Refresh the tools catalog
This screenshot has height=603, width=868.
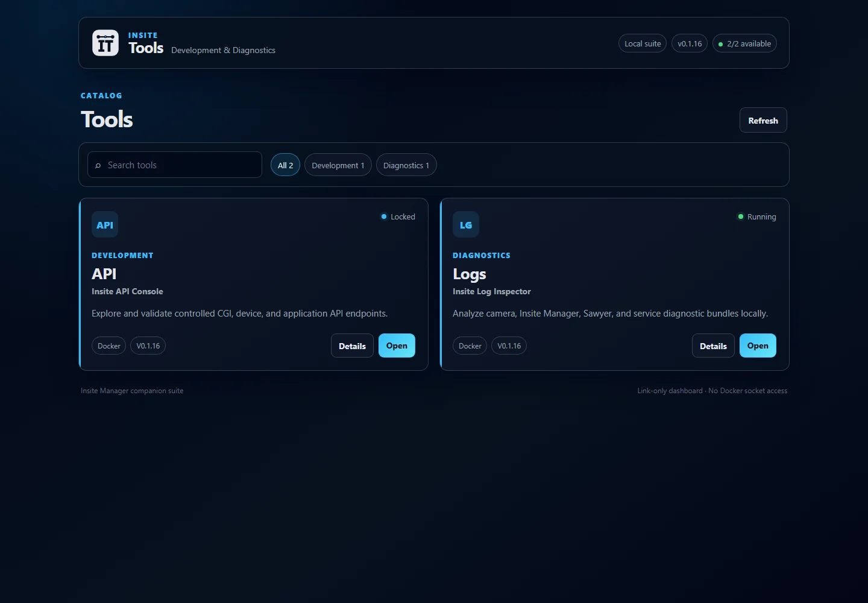[x=763, y=120]
